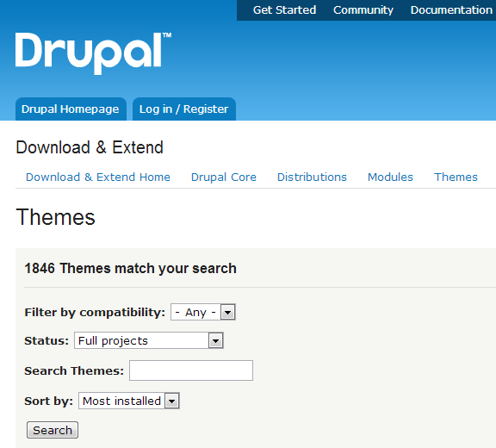Expand the Status dropdown showing Full projects
This screenshot has width=496, height=448.
[x=149, y=341]
